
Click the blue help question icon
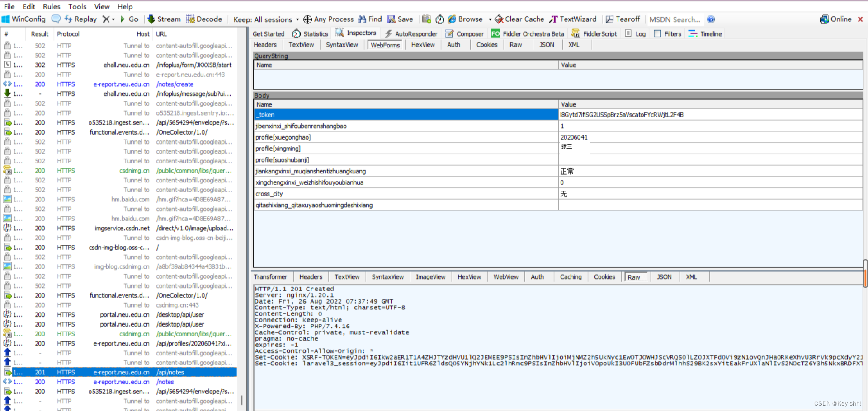[x=711, y=19]
